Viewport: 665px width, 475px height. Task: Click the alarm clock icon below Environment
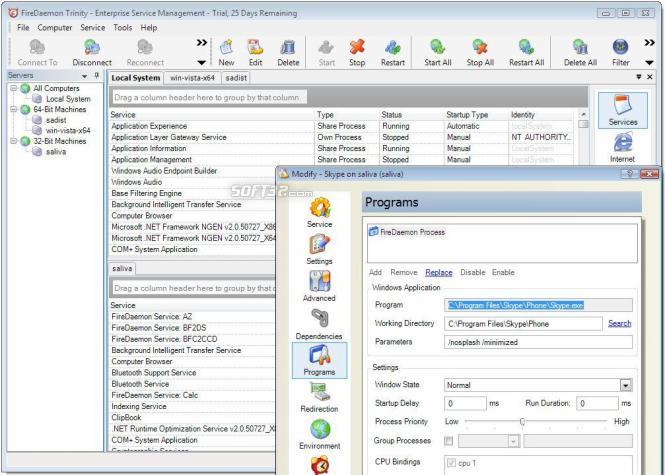click(320, 465)
